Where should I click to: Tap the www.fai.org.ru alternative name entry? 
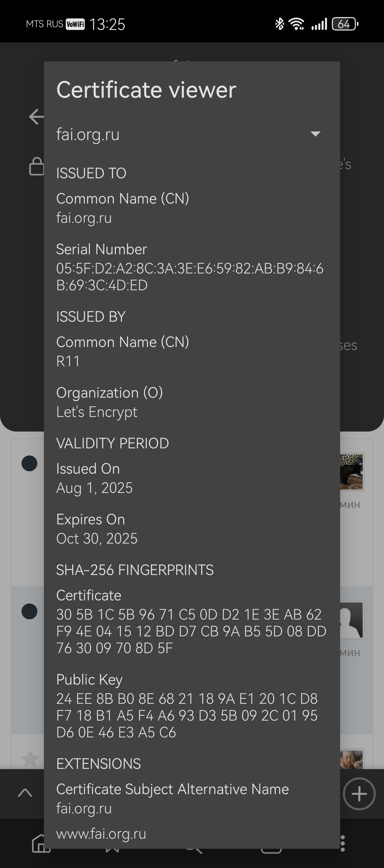[101, 834]
